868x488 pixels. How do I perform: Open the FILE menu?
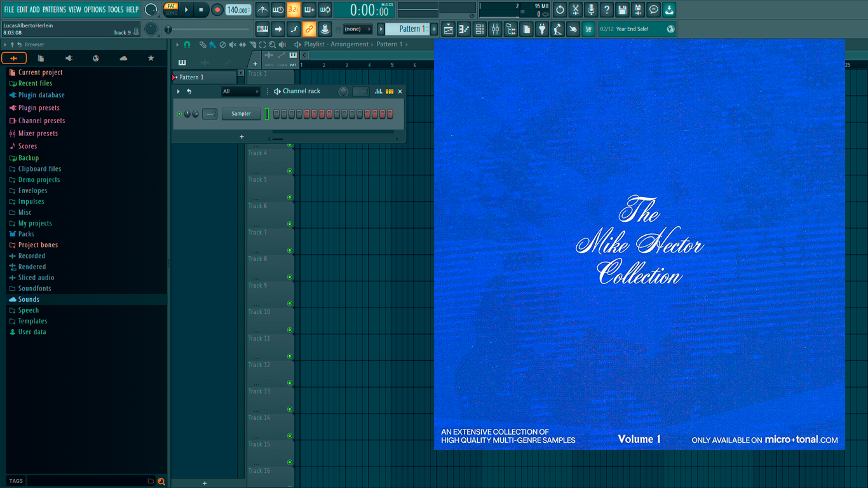point(9,10)
